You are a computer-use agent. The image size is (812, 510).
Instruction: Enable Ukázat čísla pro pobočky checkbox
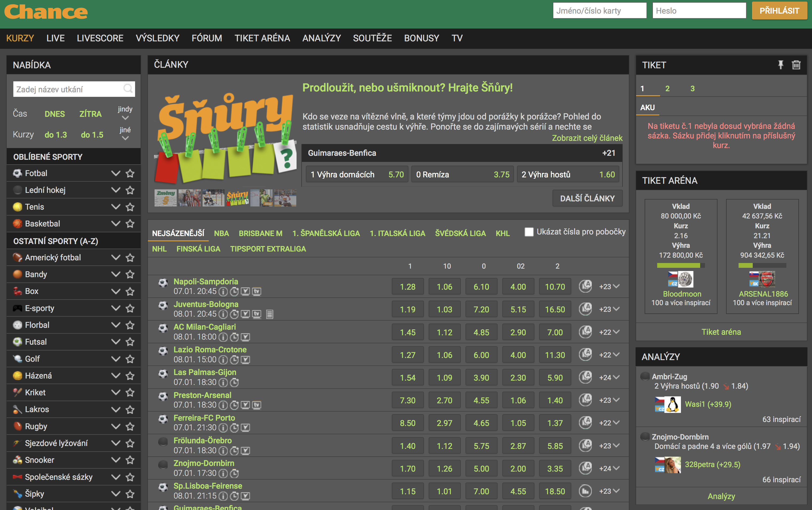529,232
